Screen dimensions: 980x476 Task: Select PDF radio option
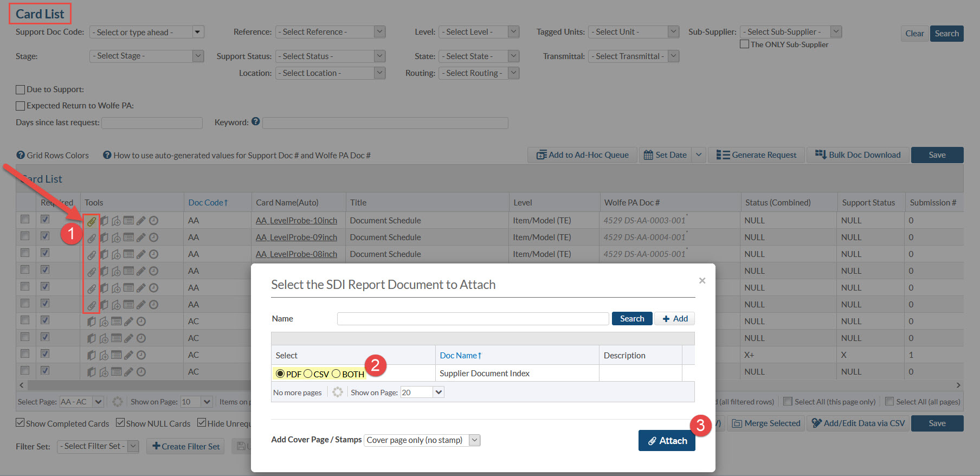(x=280, y=374)
